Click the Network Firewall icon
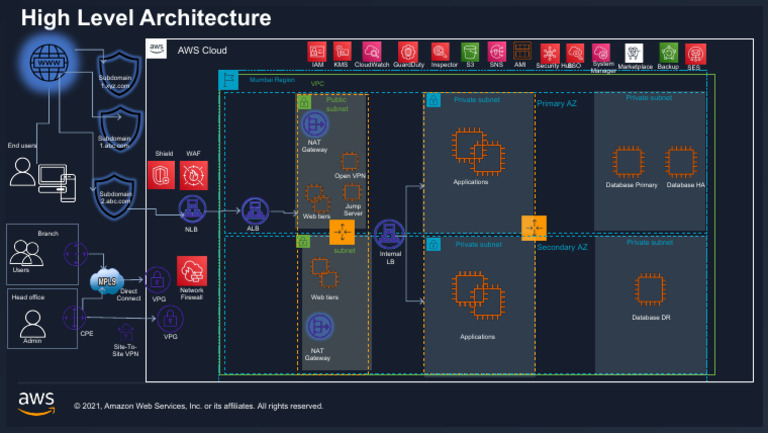The height and width of the screenshot is (433, 768). click(x=191, y=270)
